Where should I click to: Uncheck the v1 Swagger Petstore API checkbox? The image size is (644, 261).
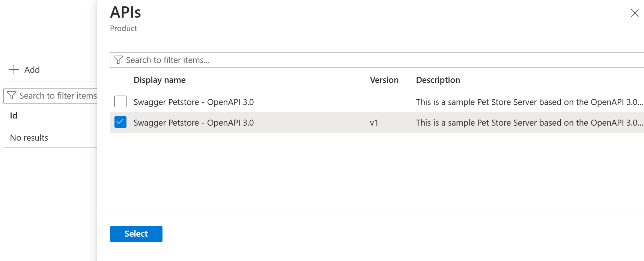click(120, 122)
